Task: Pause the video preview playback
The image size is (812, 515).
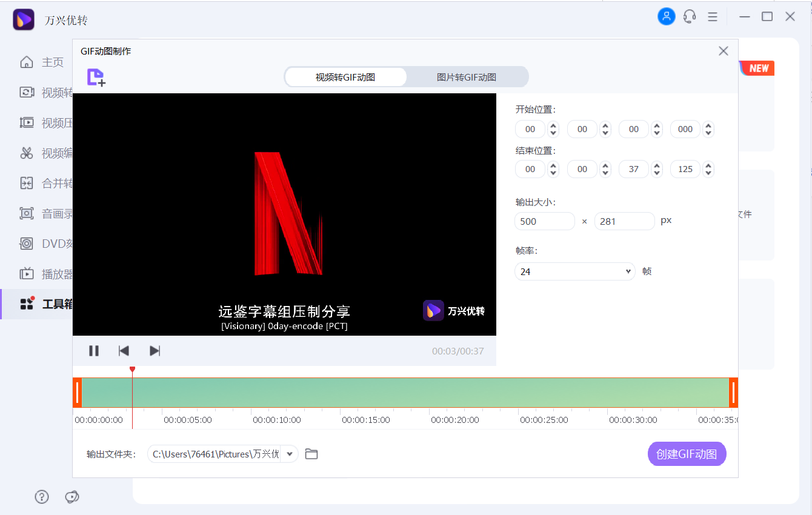Action: 94,350
